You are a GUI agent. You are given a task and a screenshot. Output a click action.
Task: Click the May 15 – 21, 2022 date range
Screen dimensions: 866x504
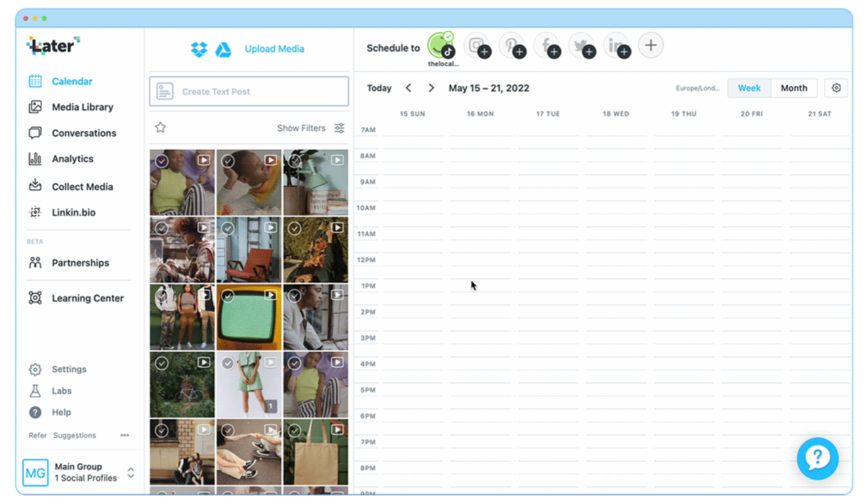point(489,88)
